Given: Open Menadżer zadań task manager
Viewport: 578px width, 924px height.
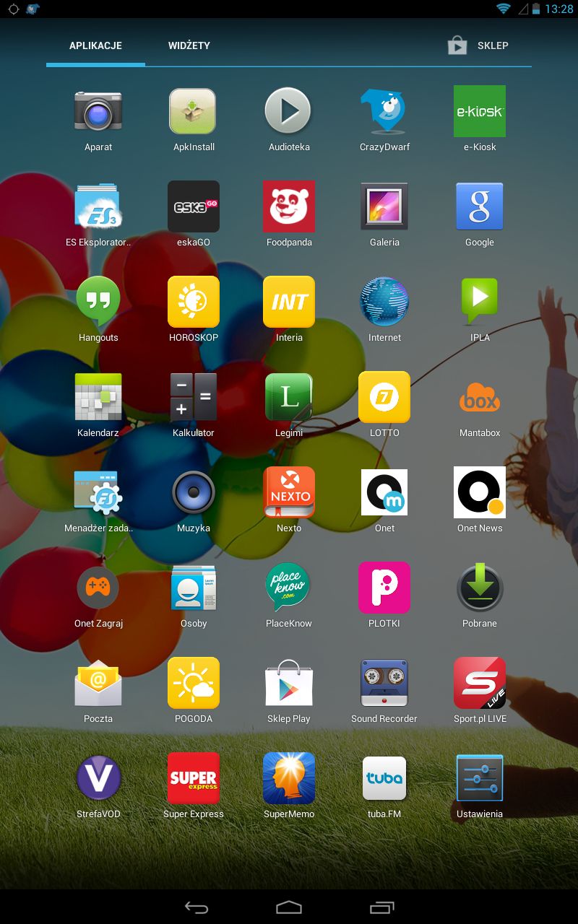Looking at the screenshot, I should pyautogui.click(x=98, y=492).
